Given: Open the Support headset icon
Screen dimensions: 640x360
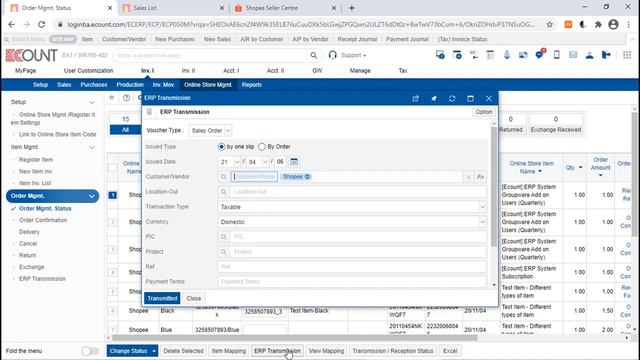Looking at the screenshot, I should [x=333, y=55].
